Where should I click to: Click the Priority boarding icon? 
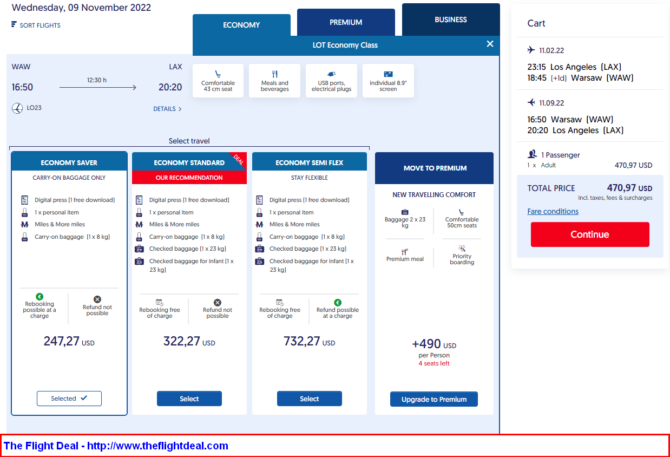[461, 249]
